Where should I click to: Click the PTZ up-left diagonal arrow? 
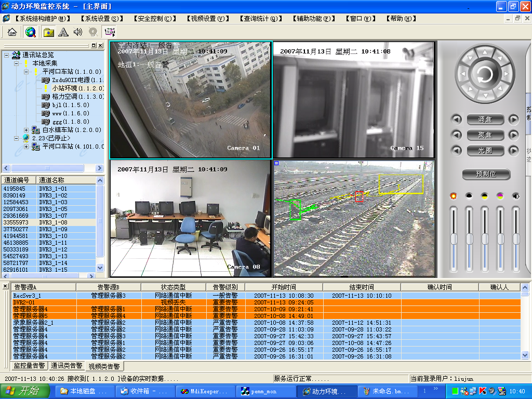[x=470, y=58]
